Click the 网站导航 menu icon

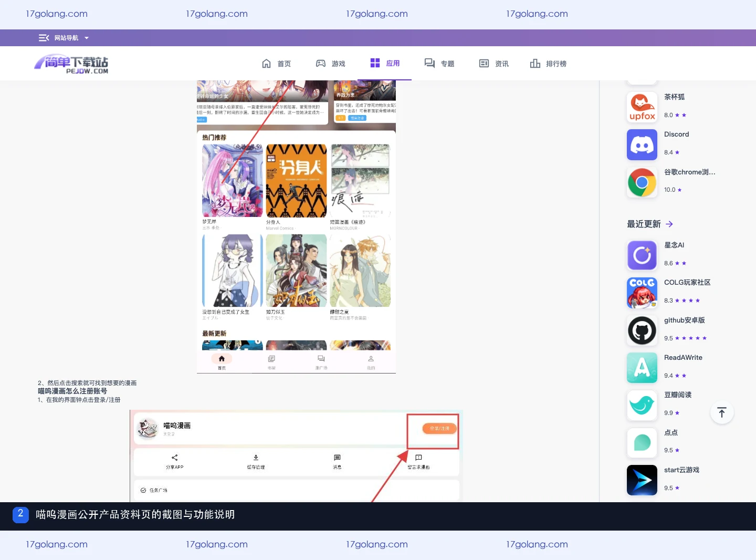pyautogui.click(x=44, y=38)
